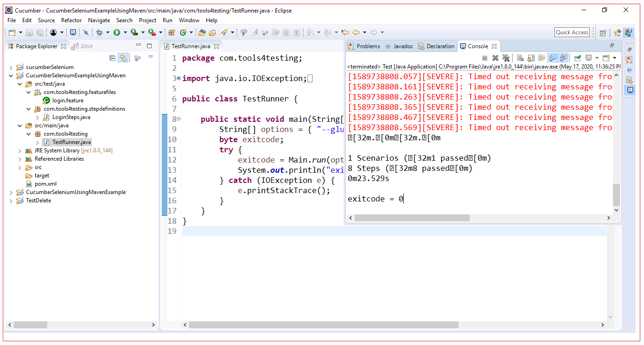
Task: Select login.feature in Package Explorer
Action: coord(68,100)
